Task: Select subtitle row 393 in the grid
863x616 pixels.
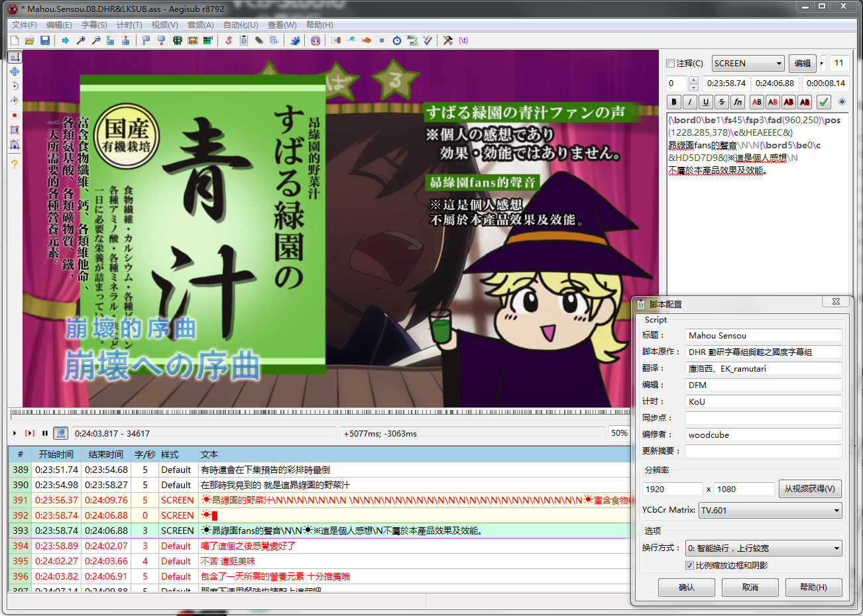Action: 319,531
